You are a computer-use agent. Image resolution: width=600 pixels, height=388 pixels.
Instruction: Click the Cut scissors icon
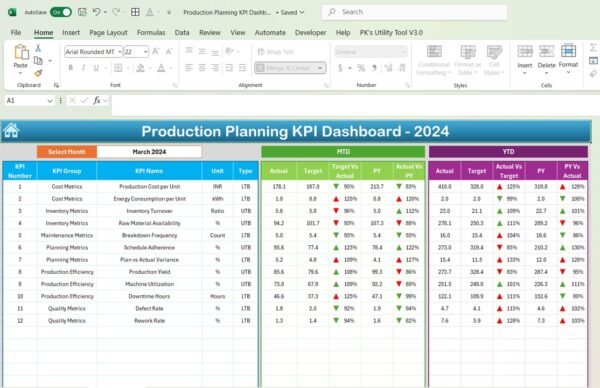[x=38, y=48]
